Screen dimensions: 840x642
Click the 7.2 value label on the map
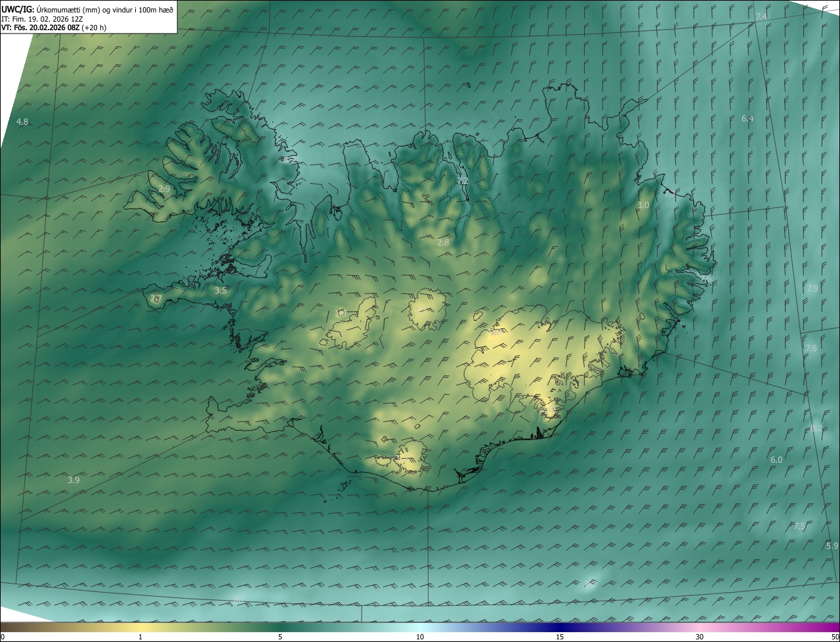[x=463, y=181]
